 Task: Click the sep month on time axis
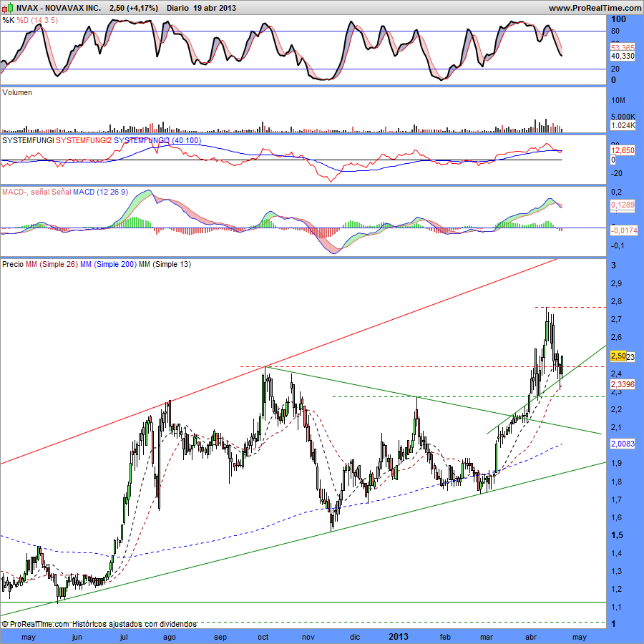[x=220, y=637]
